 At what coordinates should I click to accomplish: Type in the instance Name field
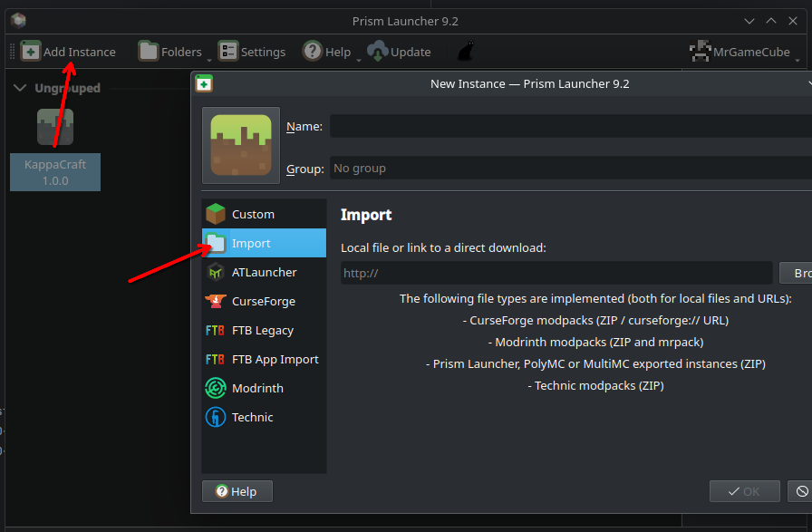tap(569, 126)
